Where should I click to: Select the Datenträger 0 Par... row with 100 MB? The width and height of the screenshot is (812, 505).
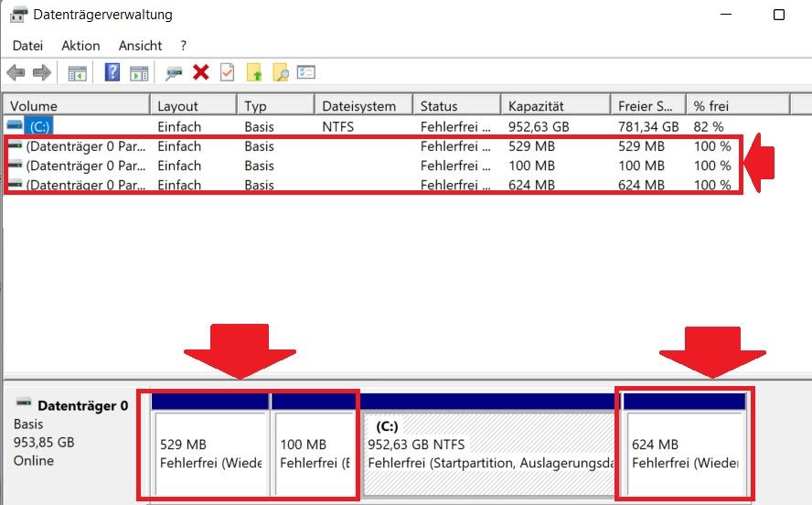coord(85,166)
